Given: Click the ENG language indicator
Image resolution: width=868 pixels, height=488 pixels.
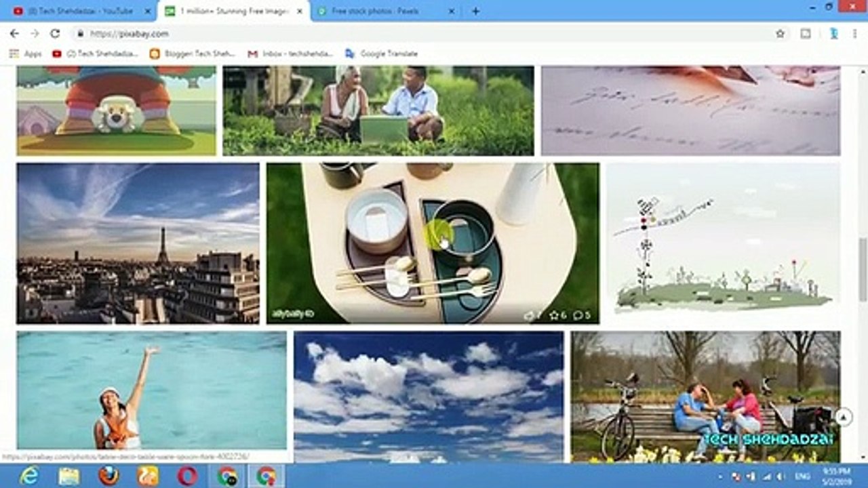Looking at the screenshot, I should tap(802, 476).
